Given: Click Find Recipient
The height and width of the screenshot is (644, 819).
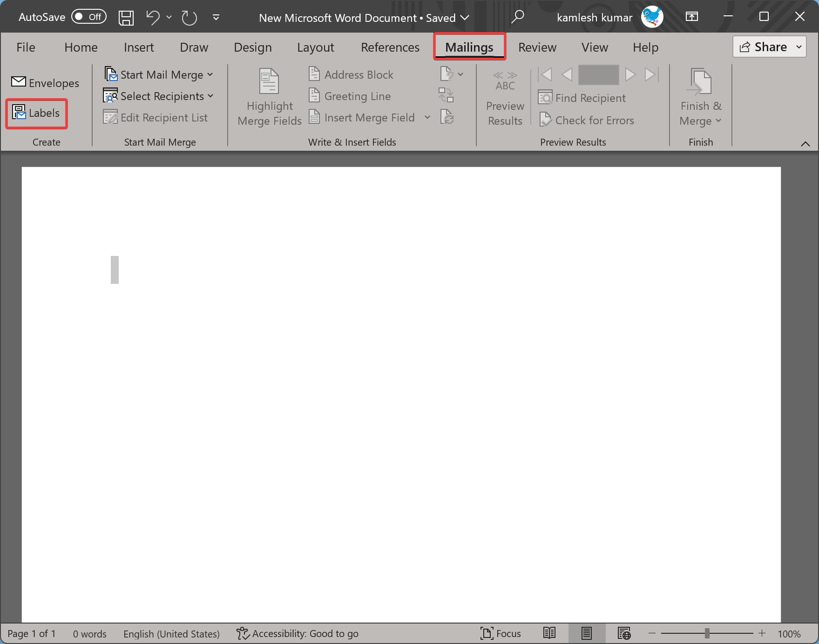Looking at the screenshot, I should [x=582, y=98].
